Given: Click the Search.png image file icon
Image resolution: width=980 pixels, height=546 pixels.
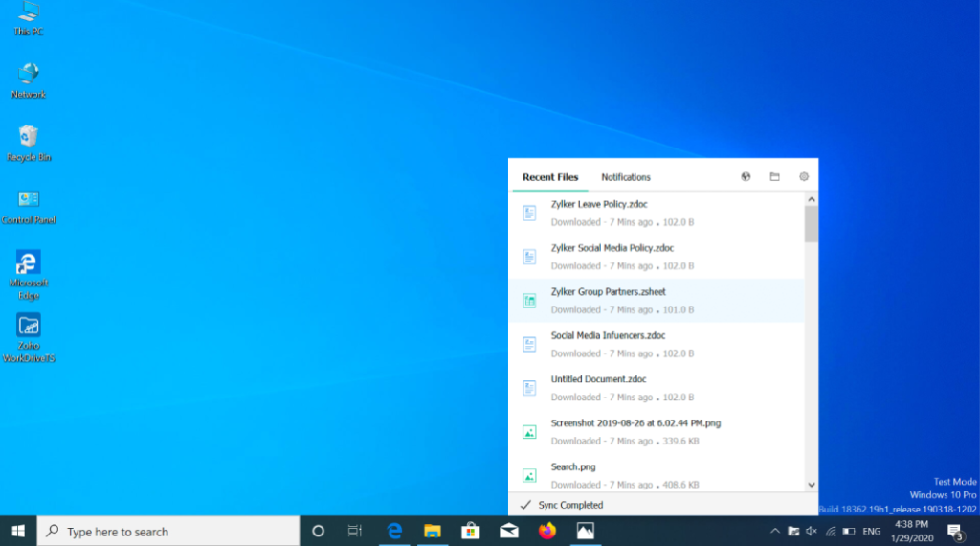Looking at the screenshot, I should coord(529,475).
